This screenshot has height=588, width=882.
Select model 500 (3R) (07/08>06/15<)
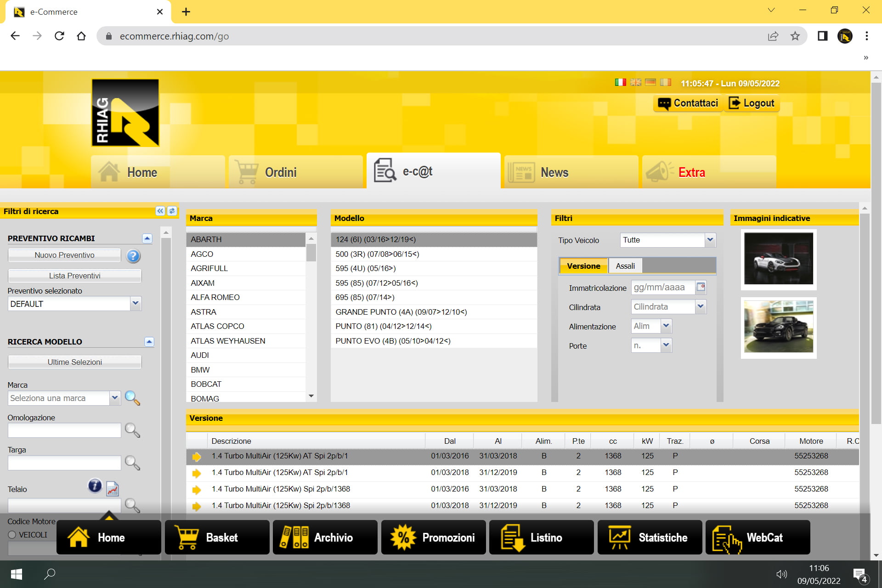pos(434,254)
